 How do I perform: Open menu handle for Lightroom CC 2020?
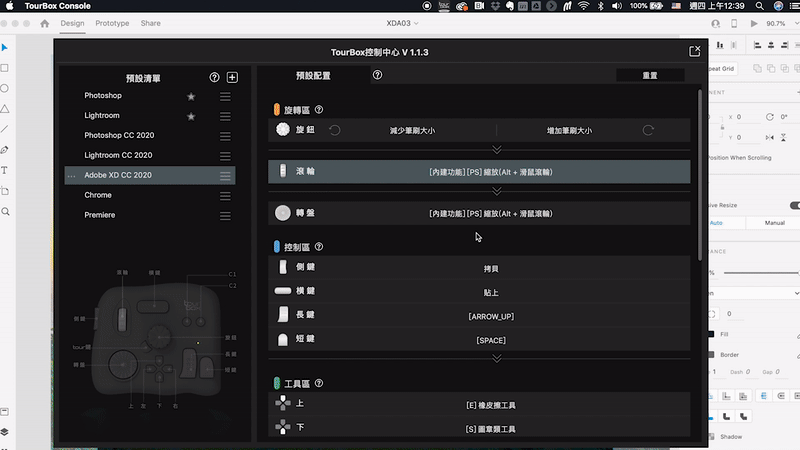tap(225, 156)
